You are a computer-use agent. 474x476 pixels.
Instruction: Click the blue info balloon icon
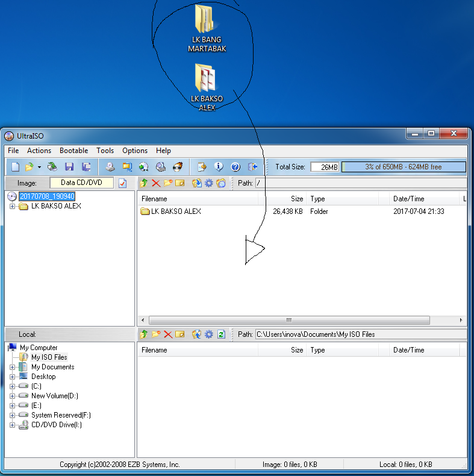[x=219, y=167]
